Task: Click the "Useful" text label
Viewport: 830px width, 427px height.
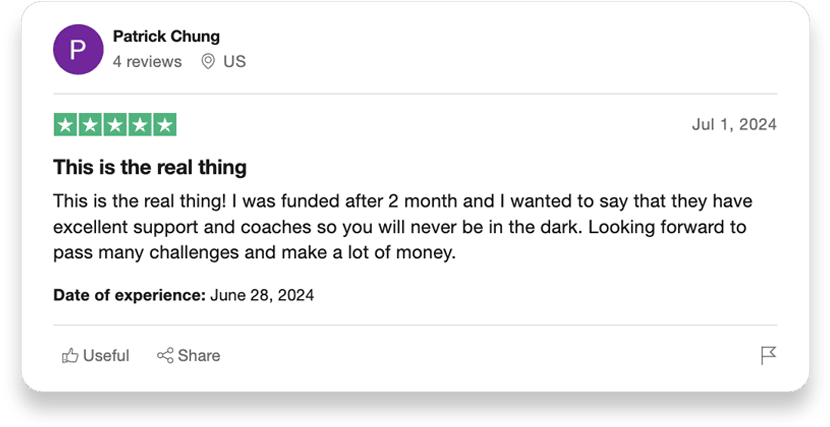Action: pyautogui.click(x=106, y=356)
